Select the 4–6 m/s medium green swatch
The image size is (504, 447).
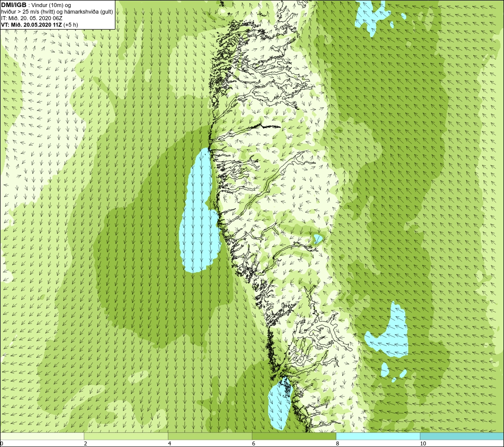(x=210, y=436)
